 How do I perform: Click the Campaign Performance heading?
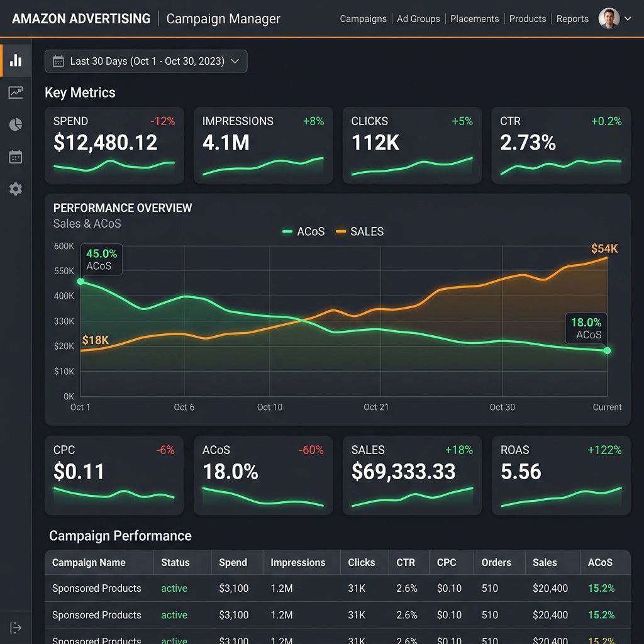coord(120,536)
